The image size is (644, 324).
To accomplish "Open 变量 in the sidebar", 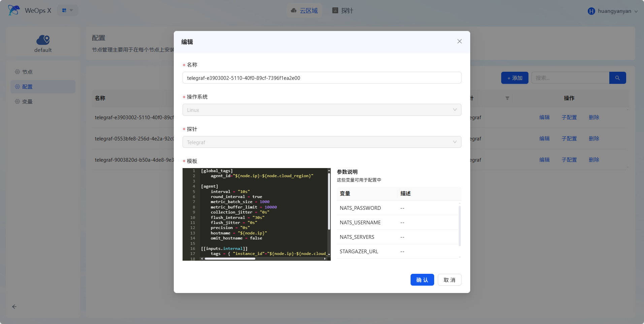I will 43,102.
